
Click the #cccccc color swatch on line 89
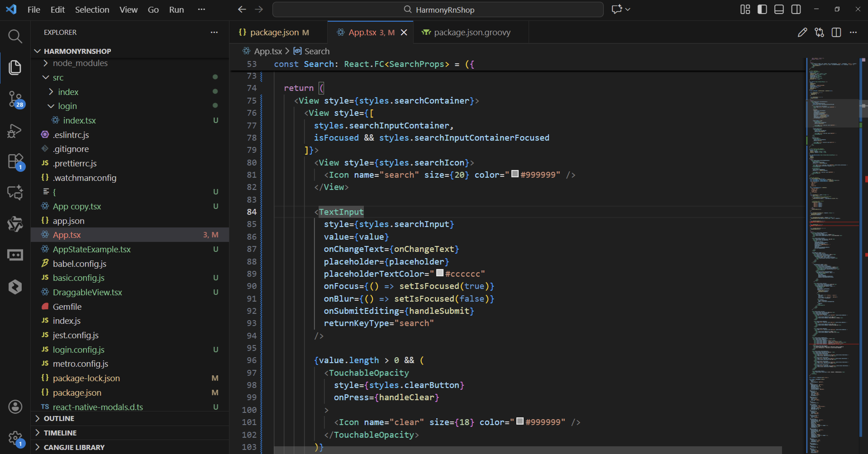(x=440, y=273)
